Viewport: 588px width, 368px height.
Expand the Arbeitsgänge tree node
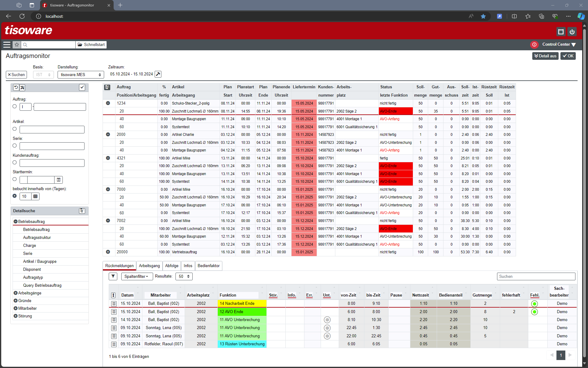point(15,293)
